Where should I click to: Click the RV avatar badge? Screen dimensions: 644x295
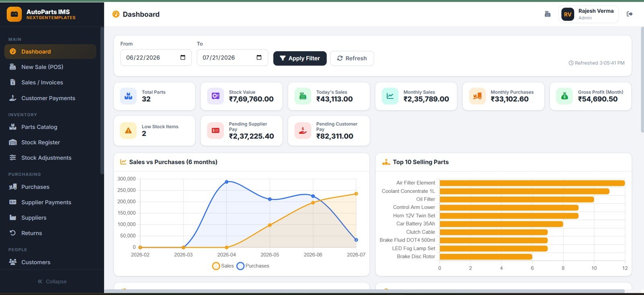(x=568, y=14)
